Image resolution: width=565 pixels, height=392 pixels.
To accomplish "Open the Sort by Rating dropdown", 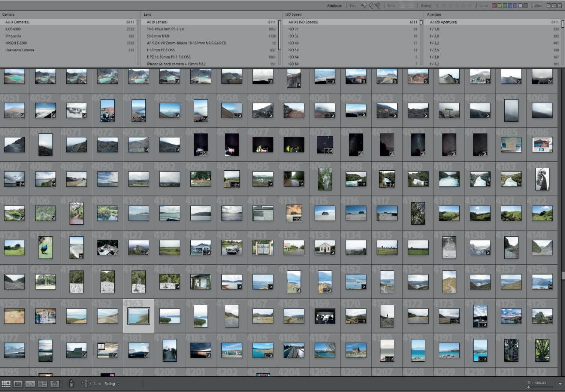I will pos(111,384).
